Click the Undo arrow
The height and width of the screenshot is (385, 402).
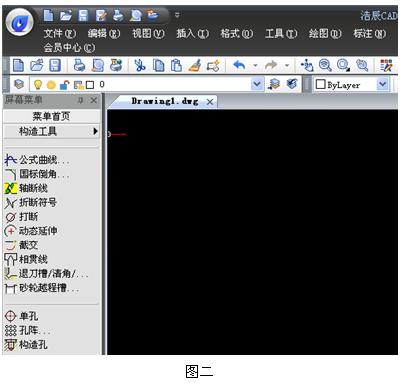(x=239, y=65)
